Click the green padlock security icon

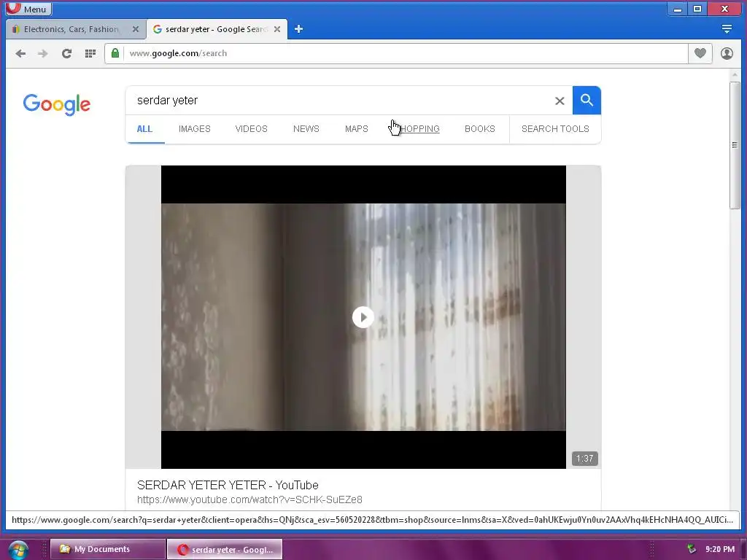(x=115, y=52)
